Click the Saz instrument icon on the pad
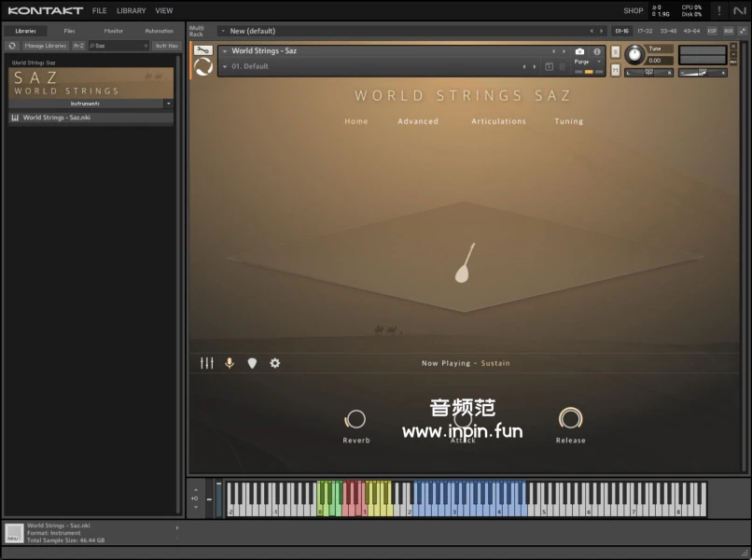The image size is (752, 560). 464,263
